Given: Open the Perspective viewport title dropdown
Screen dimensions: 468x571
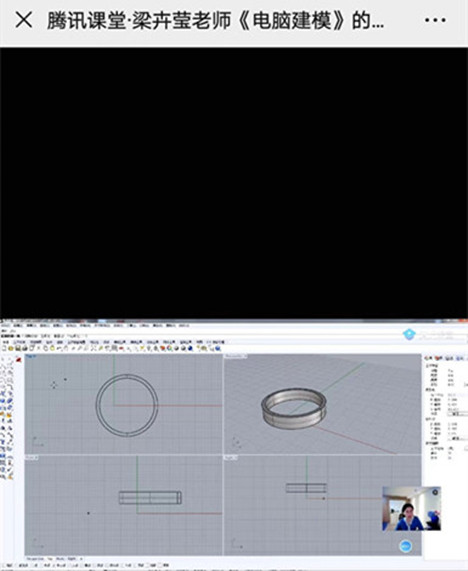Looking at the screenshot, I should (235, 356).
